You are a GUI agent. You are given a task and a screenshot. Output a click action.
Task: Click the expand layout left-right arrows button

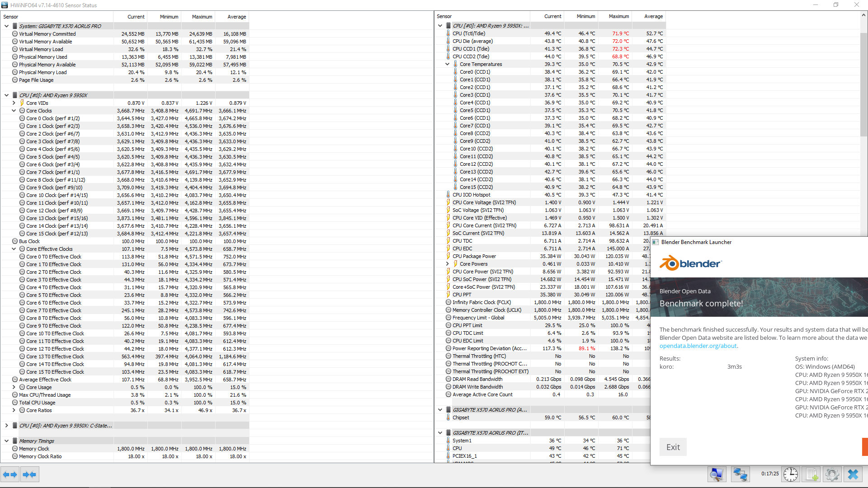click(10, 474)
